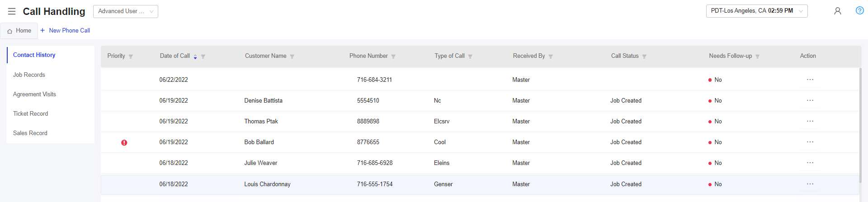Switch to the Home tab

coord(19,31)
